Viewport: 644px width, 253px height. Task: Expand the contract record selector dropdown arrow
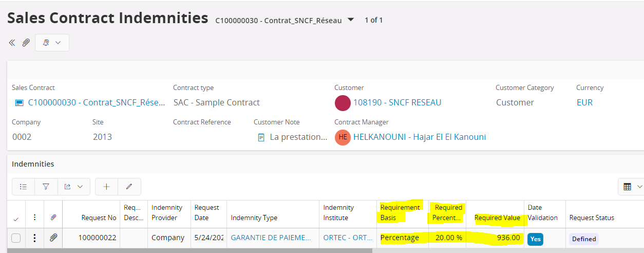(351, 20)
